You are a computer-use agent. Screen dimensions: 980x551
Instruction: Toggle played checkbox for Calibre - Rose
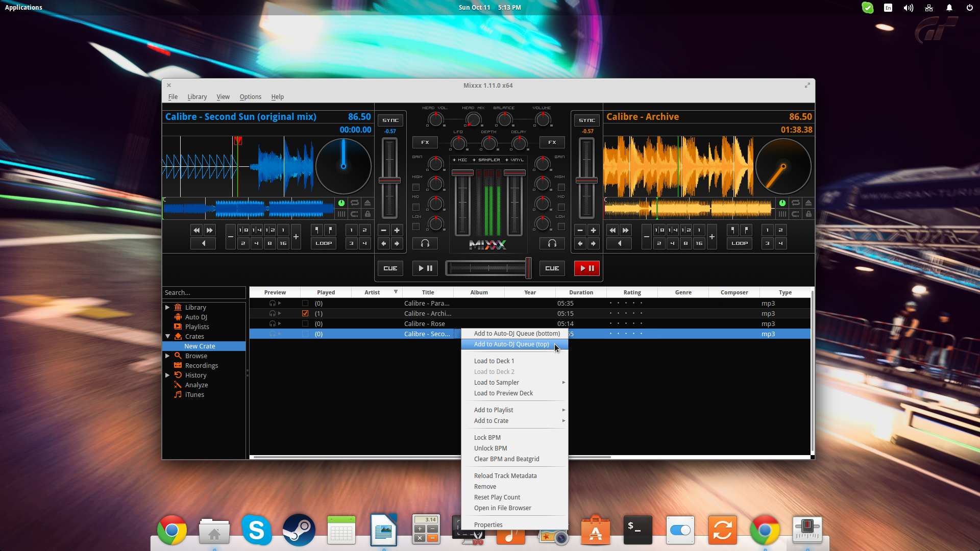coord(305,324)
